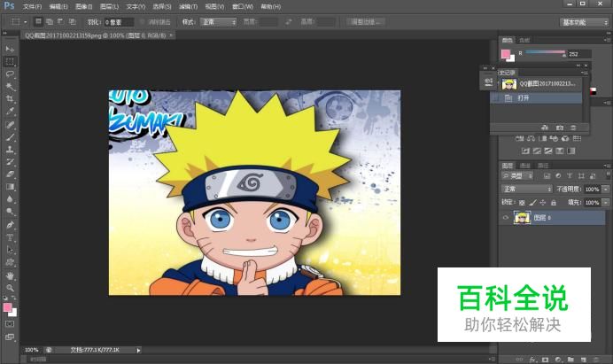The width and height of the screenshot is (613, 364).
Task: Select the Lasso tool
Action: [10, 74]
